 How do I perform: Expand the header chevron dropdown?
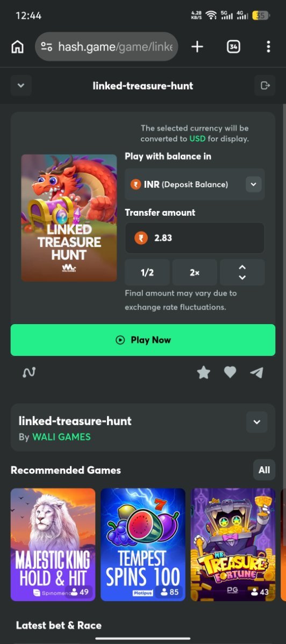(x=21, y=85)
